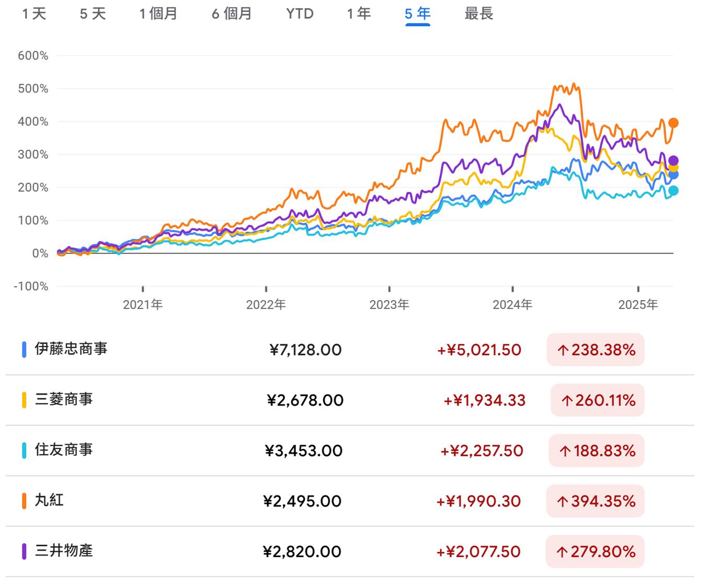Click the active 5年 range tab
This screenshot has width=708, height=588.
coord(417,14)
